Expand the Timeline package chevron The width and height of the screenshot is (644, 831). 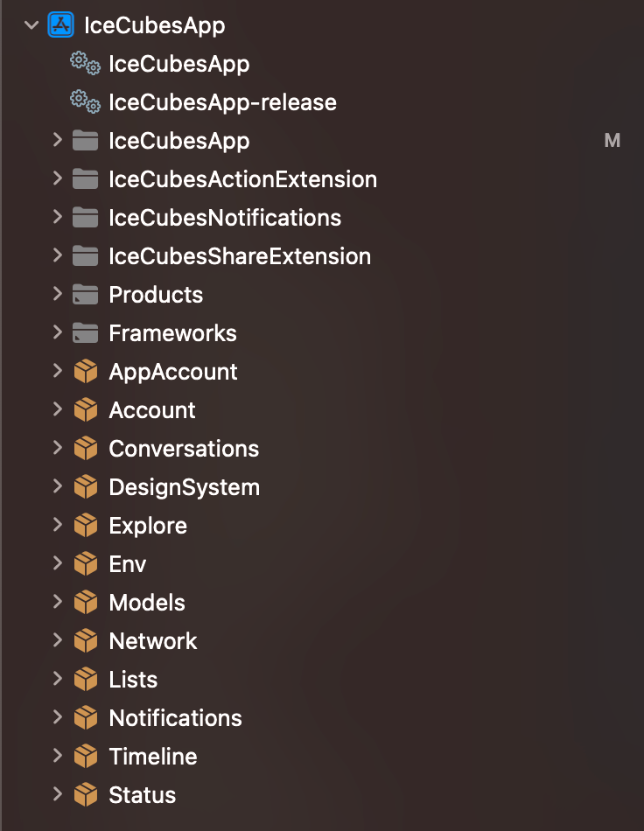(x=57, y=757)
